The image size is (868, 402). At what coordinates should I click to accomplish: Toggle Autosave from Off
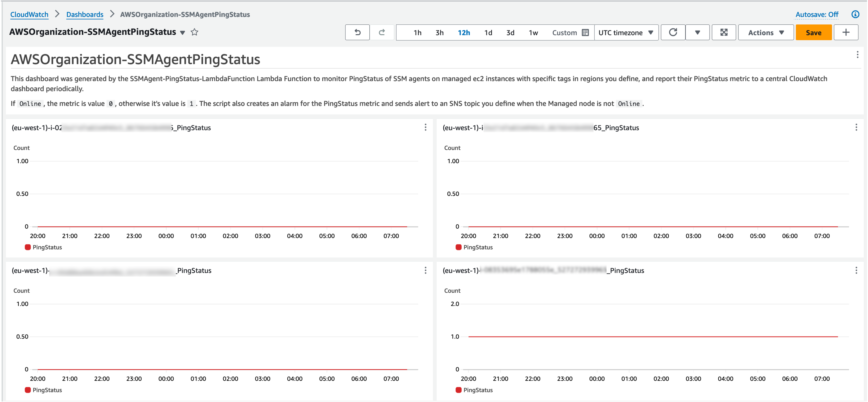tap(817, 14)
